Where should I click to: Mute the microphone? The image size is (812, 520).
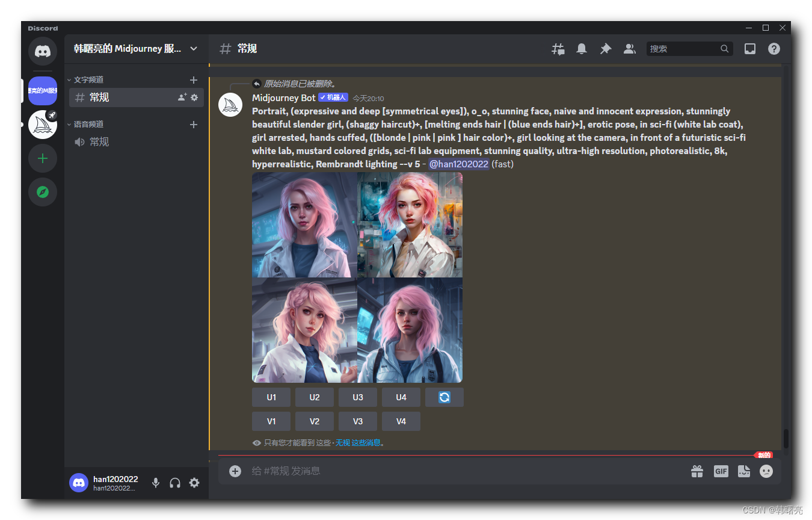pyautogui.click(x=156, y=483)
